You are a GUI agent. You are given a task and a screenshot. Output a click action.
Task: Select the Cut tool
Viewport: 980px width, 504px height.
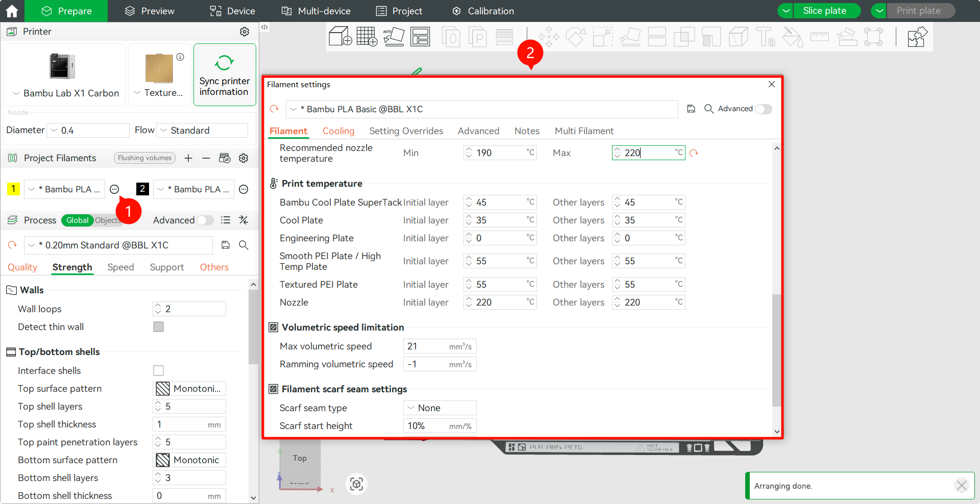[x=657, y=37]
